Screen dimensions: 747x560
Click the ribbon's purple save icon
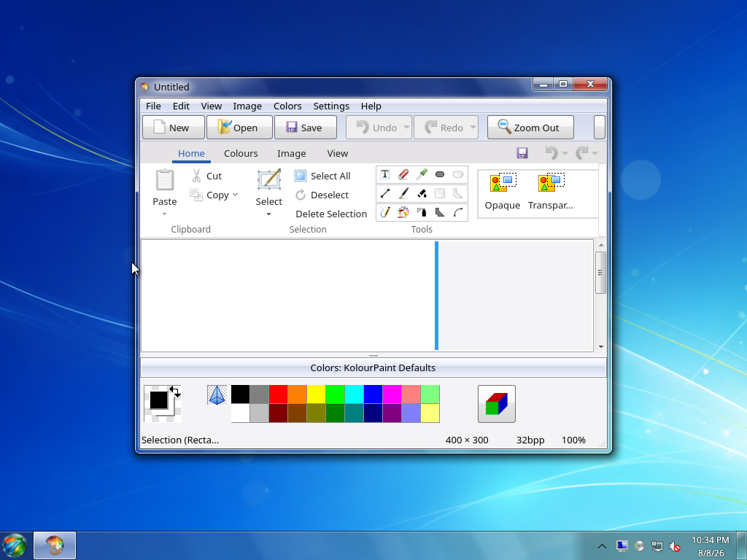click(522, 153)
